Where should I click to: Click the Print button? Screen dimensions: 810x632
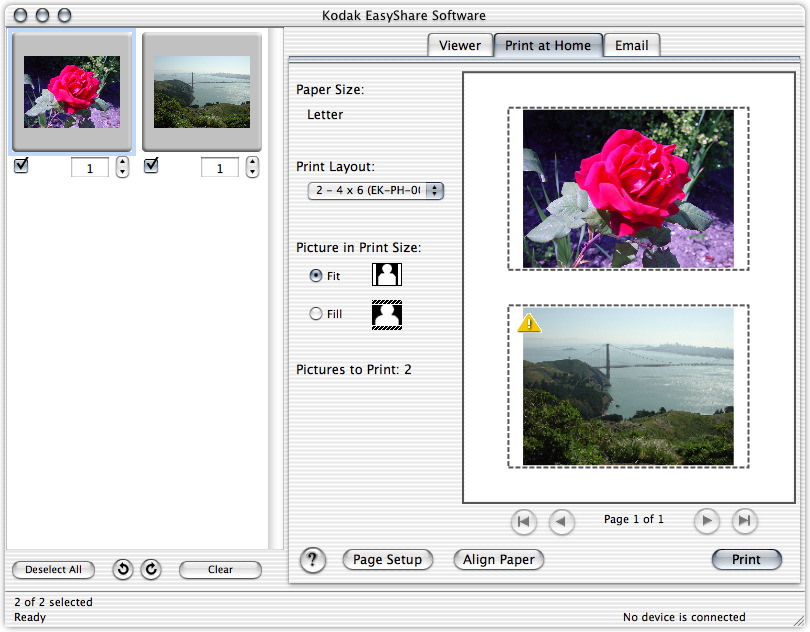tap(746, 560)
